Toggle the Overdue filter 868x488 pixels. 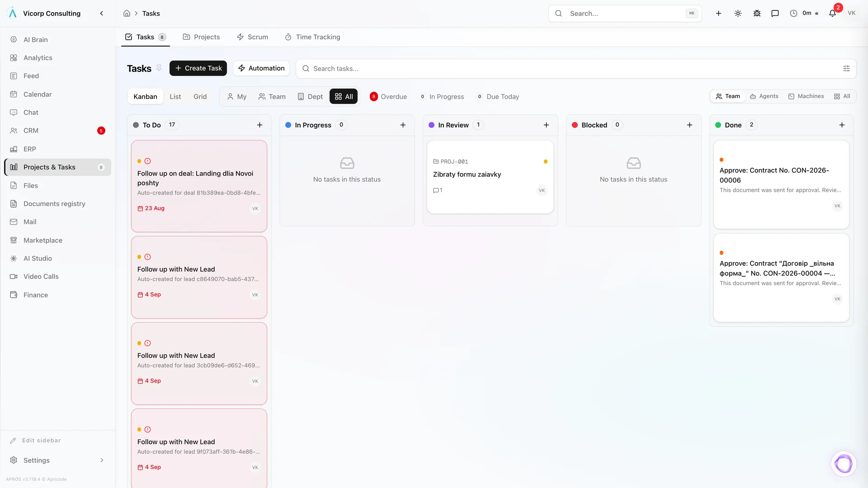(388, 97)
